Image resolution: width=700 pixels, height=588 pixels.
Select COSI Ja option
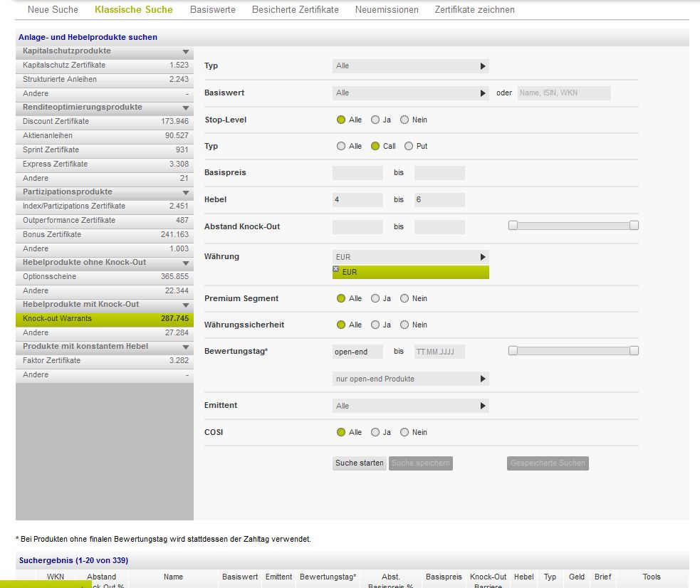(375, 432)
